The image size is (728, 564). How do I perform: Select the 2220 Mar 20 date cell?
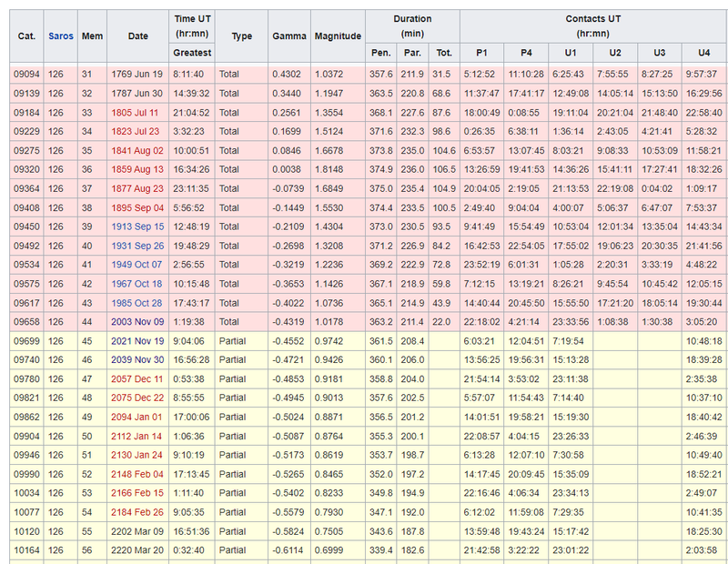click(x=138, y=550)
